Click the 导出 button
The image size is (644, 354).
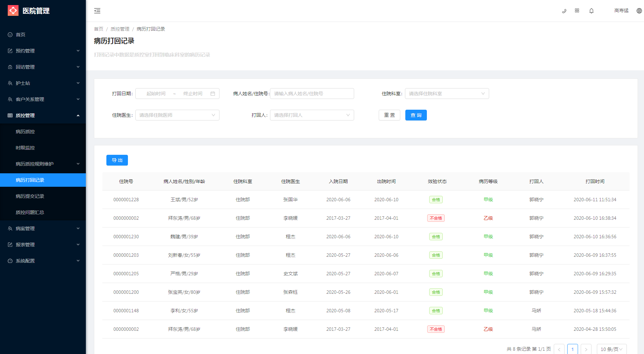coord(117,160)
